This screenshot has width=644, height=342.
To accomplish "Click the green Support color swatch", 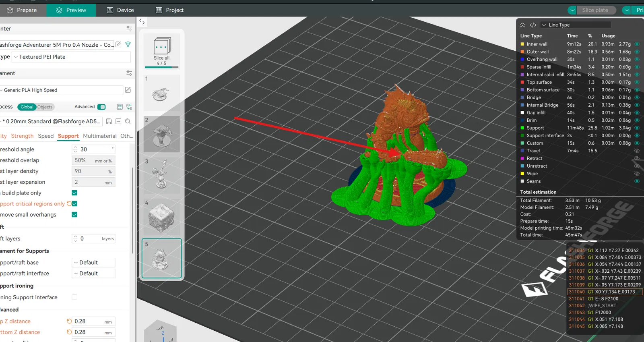I will (x=522, y=128).
